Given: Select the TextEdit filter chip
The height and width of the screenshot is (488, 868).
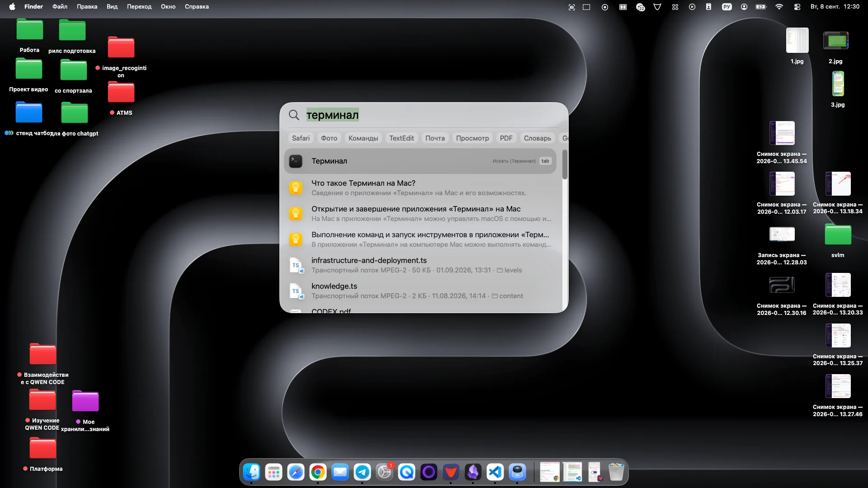Looking at the screenshot, I should (401, 138).
